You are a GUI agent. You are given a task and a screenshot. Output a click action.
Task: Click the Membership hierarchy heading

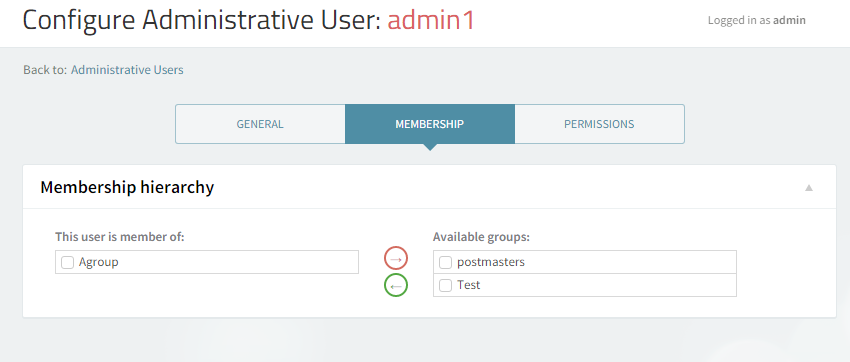pyautogui.click(x=127, y=188)
